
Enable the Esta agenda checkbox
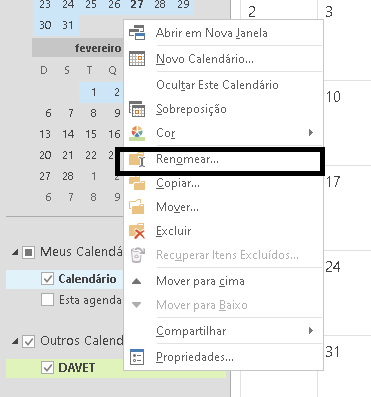tap(47, 300)
